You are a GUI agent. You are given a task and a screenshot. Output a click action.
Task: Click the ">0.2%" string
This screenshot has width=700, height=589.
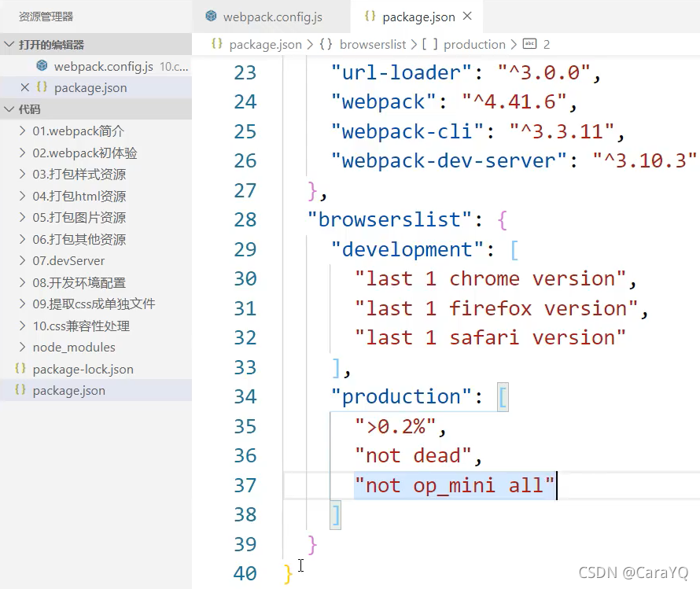pos(395,426)
